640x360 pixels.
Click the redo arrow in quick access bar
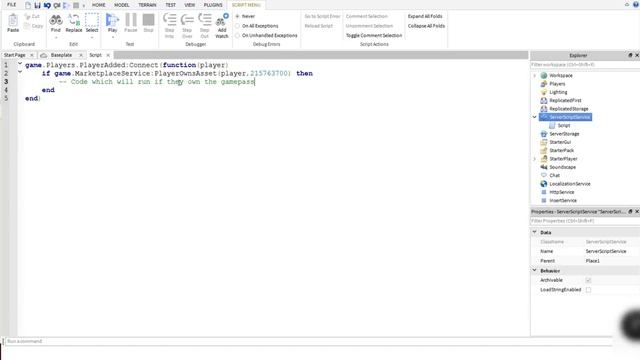pos(57,5)
